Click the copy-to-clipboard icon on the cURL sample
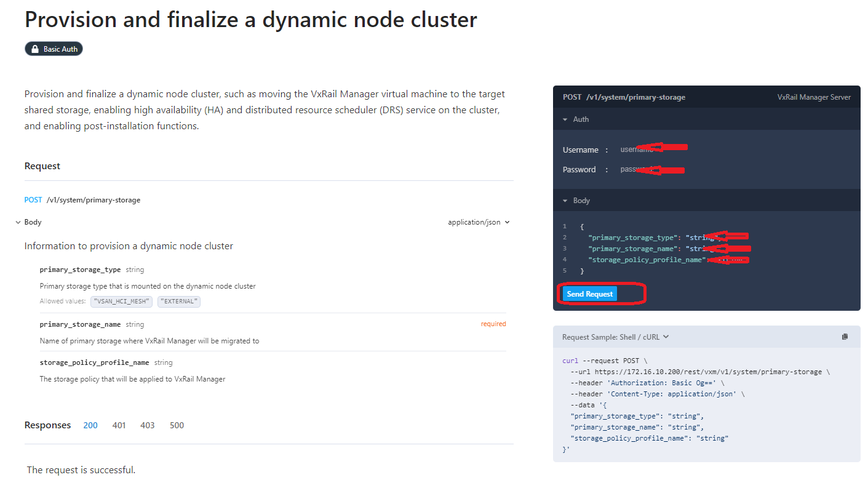 (x=845, y=336)
